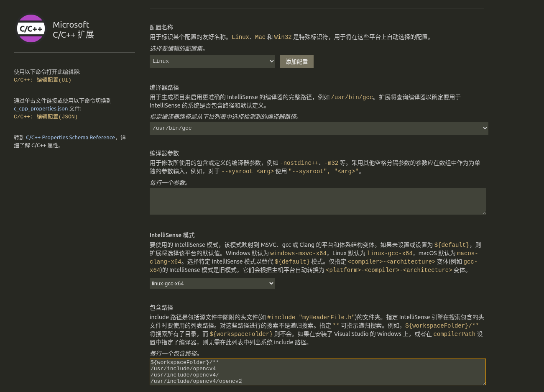Open the compiler path dropdown showing /usr/bin/gcc

tap(319, 128)
